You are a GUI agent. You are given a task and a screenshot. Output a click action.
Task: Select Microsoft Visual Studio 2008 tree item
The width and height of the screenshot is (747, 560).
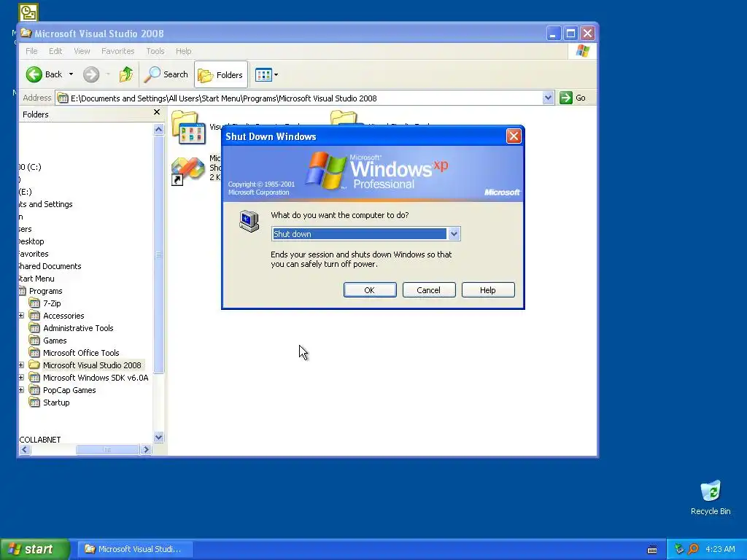point(92,365)
